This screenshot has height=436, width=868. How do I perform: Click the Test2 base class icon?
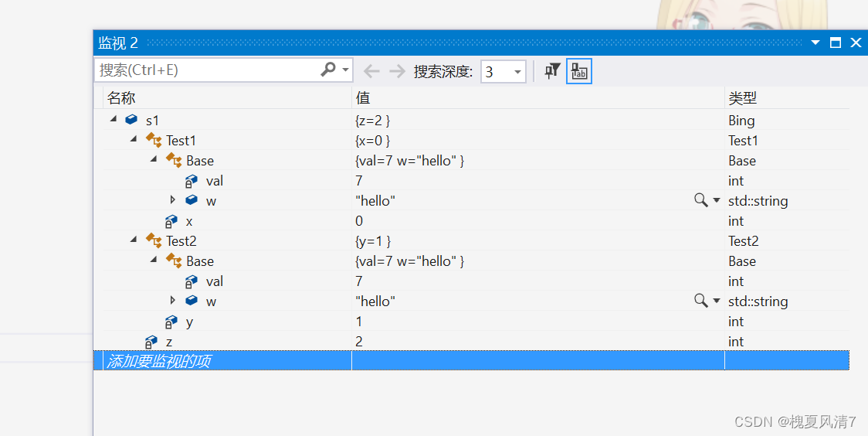[154, 241]
